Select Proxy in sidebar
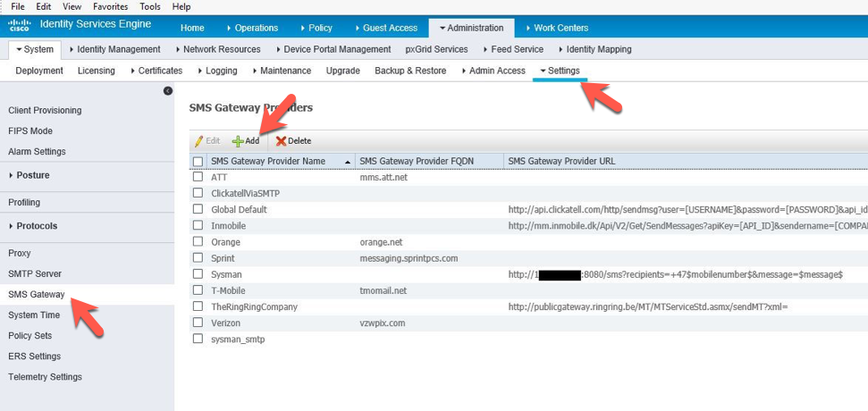The width and height of the screenshot is (868, 411). [20, 254]
